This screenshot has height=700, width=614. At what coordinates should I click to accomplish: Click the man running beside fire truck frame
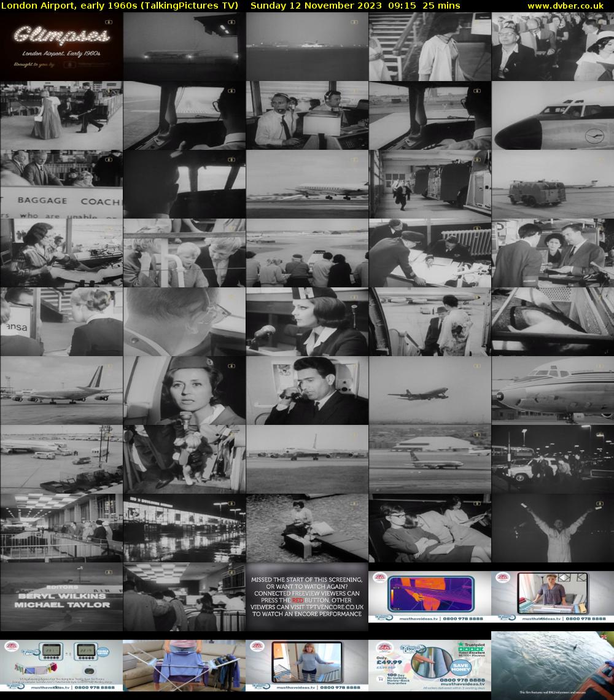coord(430,184)
